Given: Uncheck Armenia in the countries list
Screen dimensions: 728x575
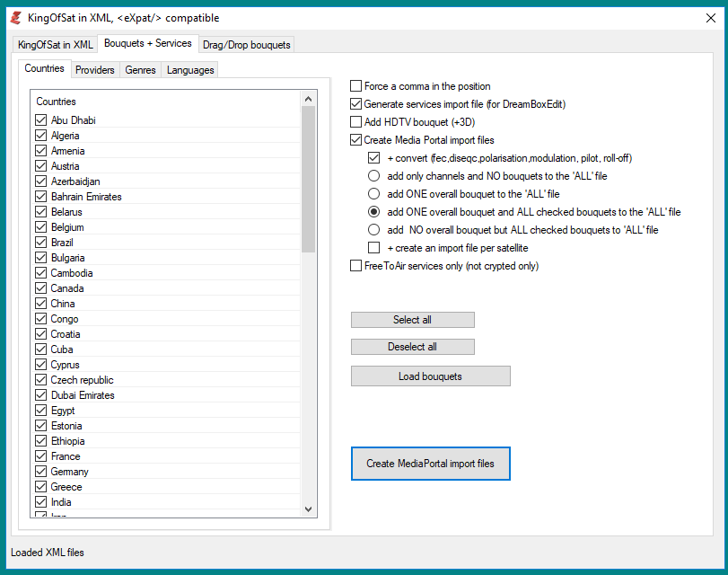Looking at the screenshot, I should [41, 151].
